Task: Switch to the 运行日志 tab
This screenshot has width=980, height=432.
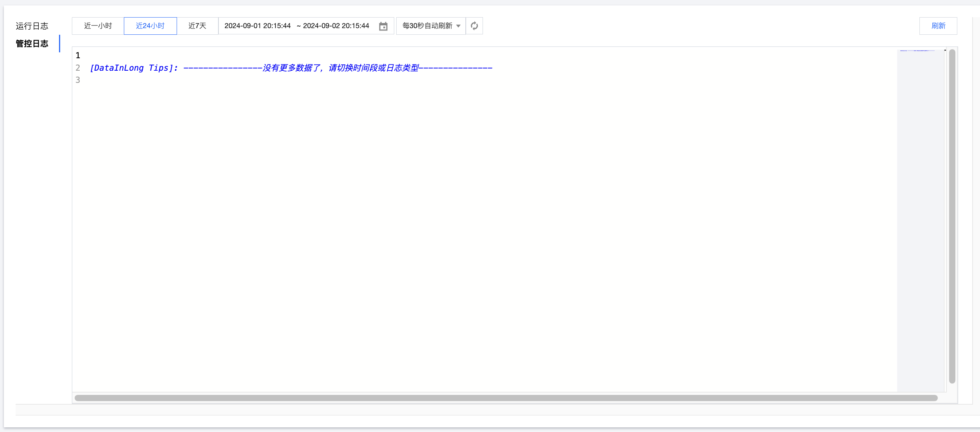Action: [x=32, y=26]
